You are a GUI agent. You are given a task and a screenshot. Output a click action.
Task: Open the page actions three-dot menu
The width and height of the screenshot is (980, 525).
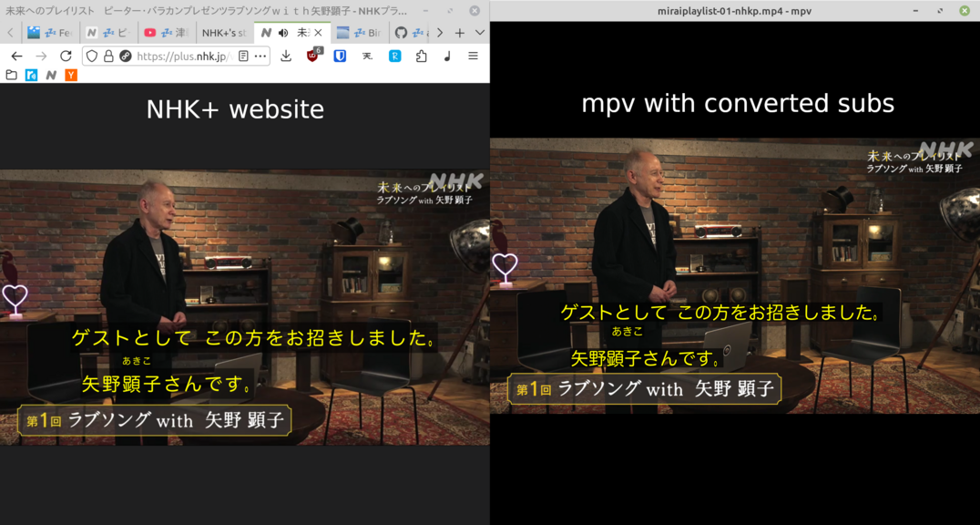point(260,56)
